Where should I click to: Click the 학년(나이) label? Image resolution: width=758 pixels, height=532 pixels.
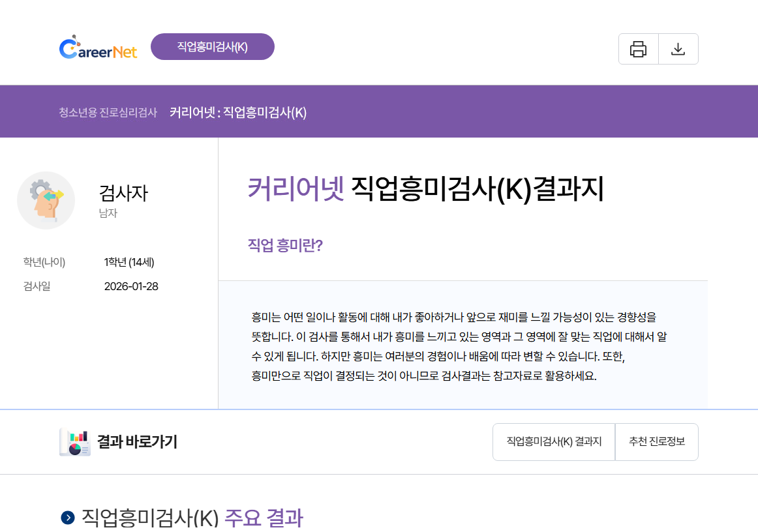(x=44, y=262)
